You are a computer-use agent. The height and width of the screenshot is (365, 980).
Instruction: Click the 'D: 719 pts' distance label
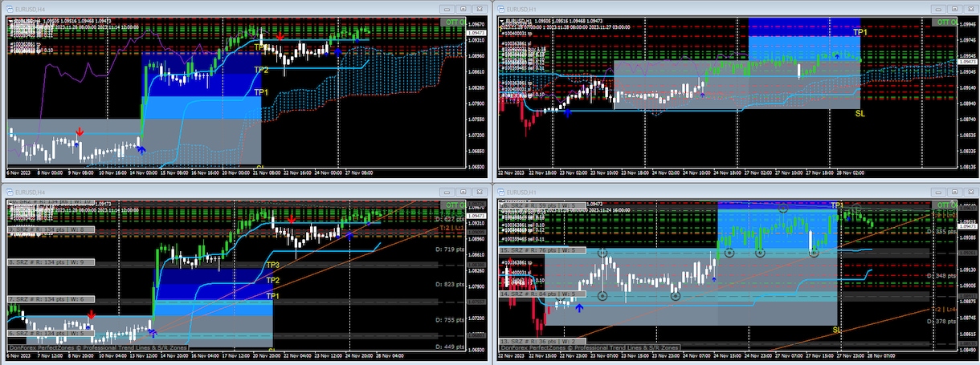[448, 251]
